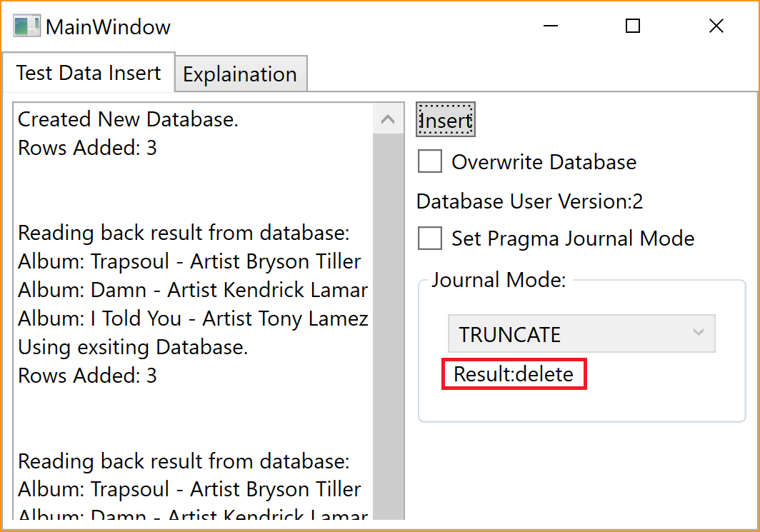Select the Test Data Insert tab

(89, 73)
